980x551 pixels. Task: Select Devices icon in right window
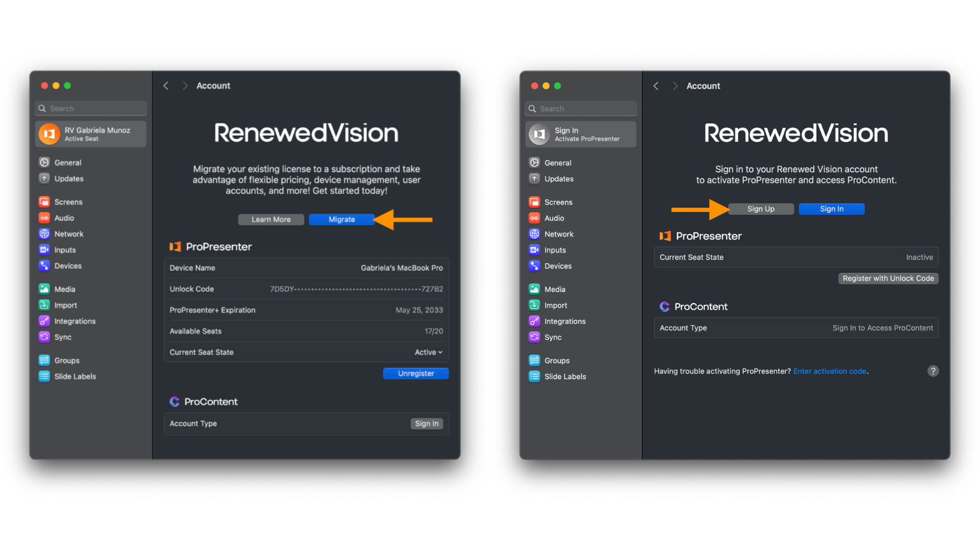pos(534,266)
